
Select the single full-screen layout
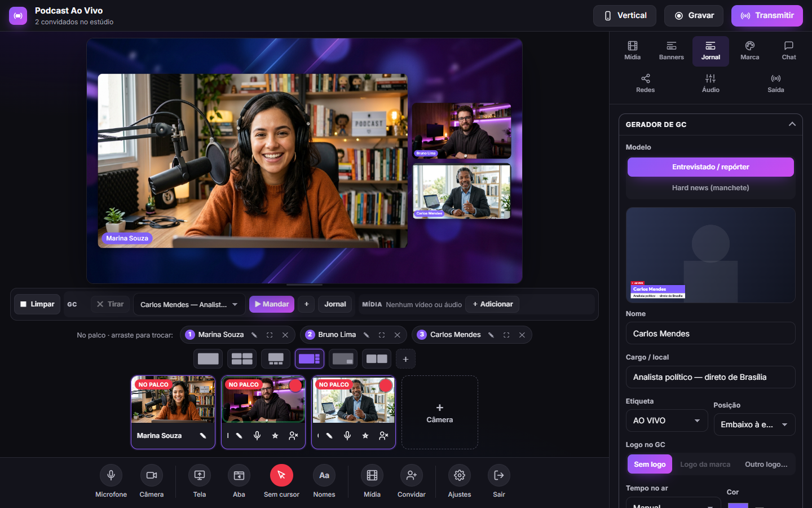click(208, 359)
